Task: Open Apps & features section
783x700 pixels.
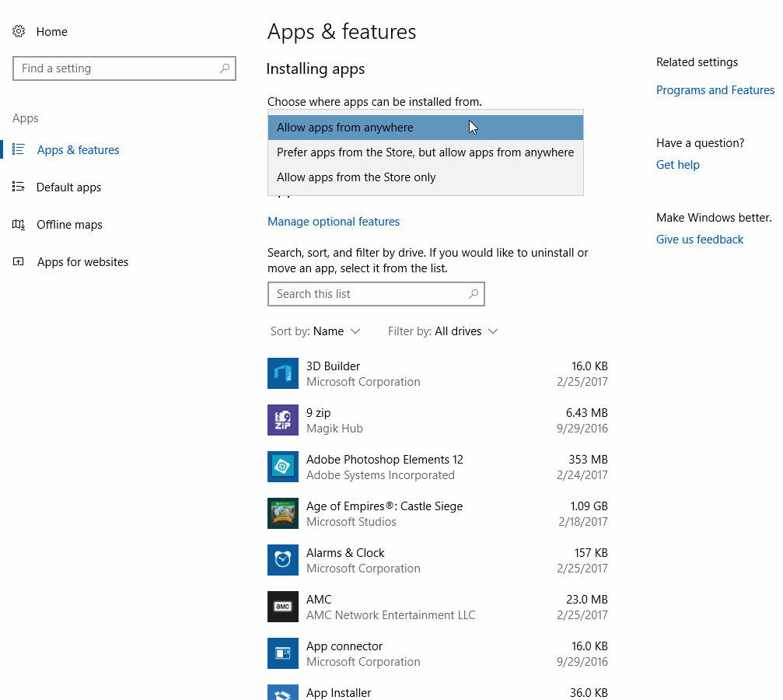Action: pos(79,150)
